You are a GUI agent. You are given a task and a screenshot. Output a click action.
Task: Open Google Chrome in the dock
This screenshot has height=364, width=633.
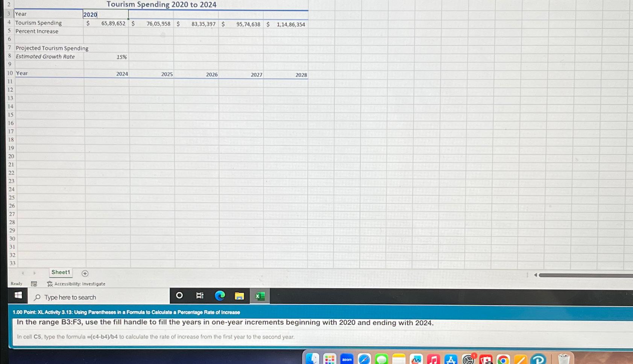503,359
